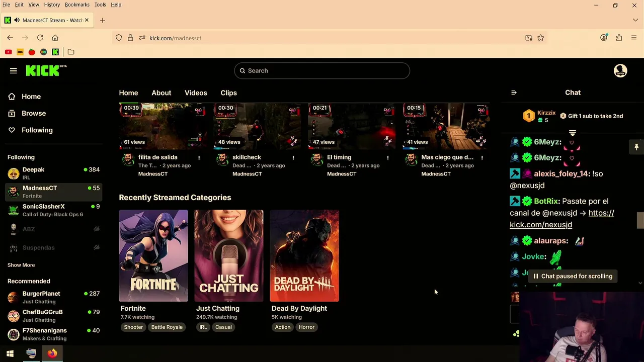Open a new browser tab
The image size is (644, 362).
102,21
